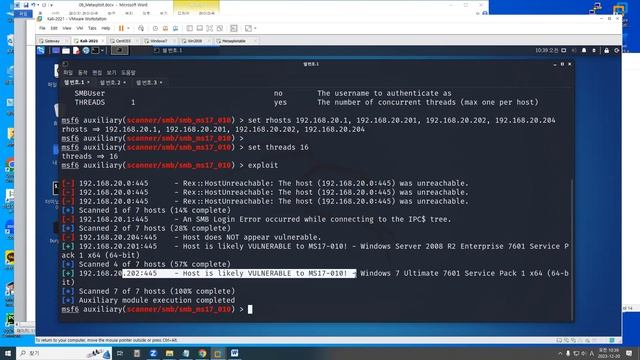This screenshot has width=640, height=360.
Task: Select the first terminal session tab
Action: tap(76, 82)
